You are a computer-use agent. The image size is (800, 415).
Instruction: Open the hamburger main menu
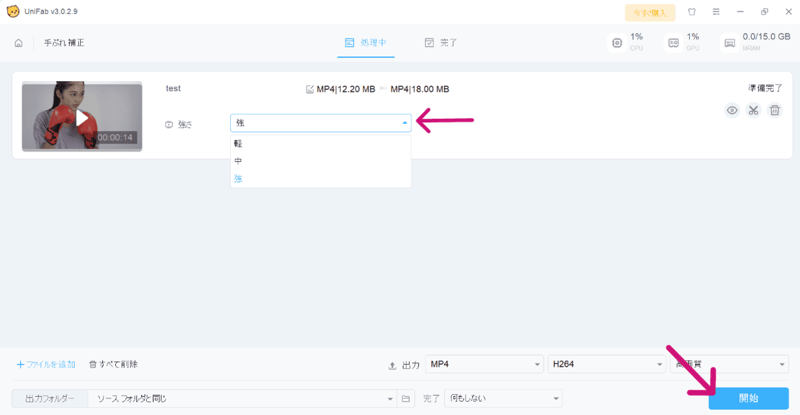716,12
